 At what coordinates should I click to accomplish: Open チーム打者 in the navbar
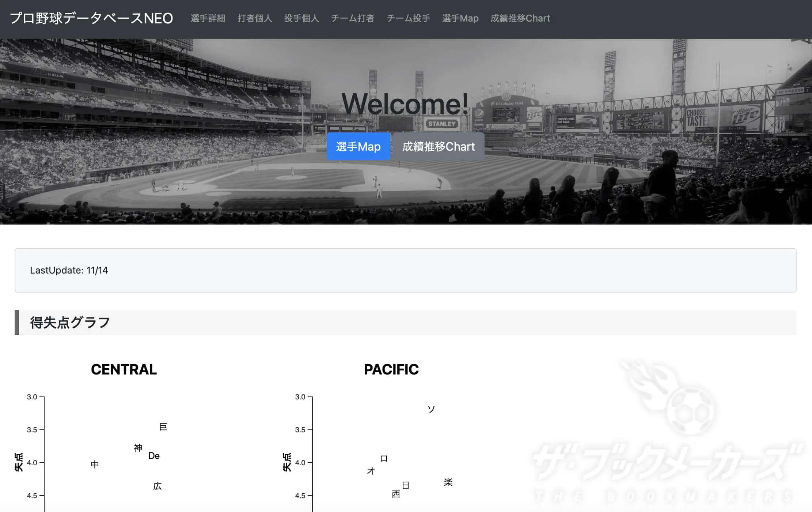click(353, 18)
